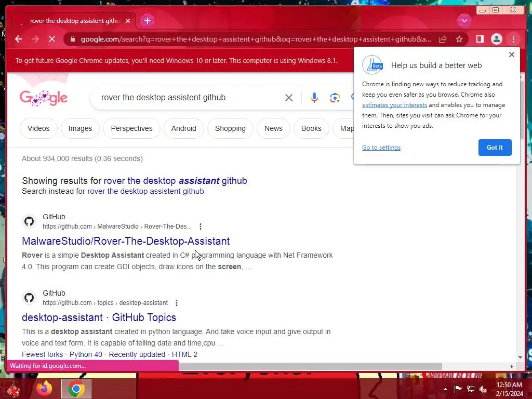Click the Google Valentine doodle logo
The width and height of the screenshot is (532, 399).
(44, 98)
